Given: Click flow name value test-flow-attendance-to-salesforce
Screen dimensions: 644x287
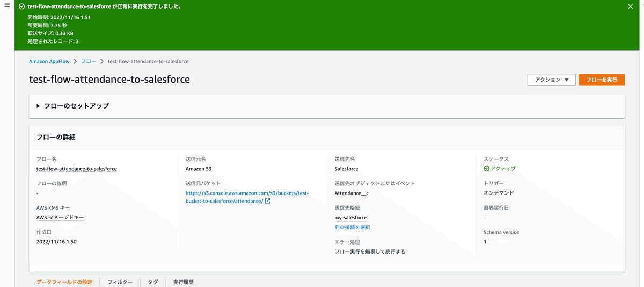Looking at the screenshot, I should [77, 169].
